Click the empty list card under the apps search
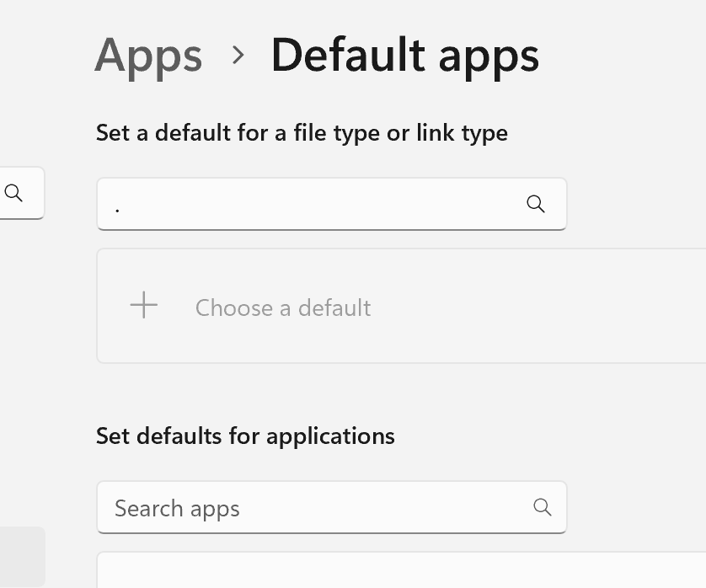The height and width of the screenshot is (588, 706). [337, 573]
